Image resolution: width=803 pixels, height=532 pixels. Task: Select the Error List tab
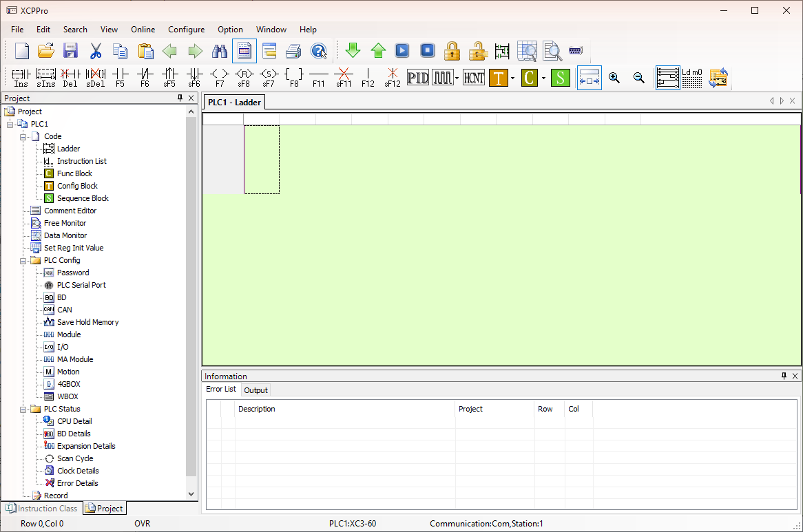click(221, 390)
